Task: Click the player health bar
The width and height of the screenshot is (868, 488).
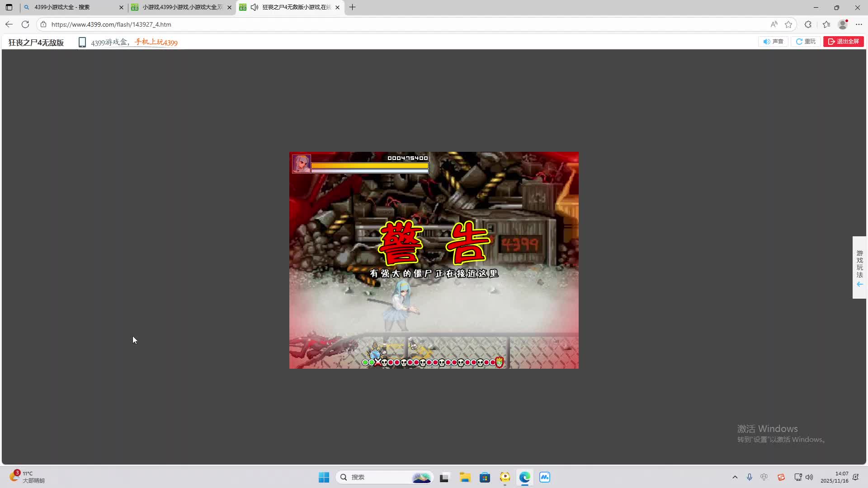Action: (369, 166)
